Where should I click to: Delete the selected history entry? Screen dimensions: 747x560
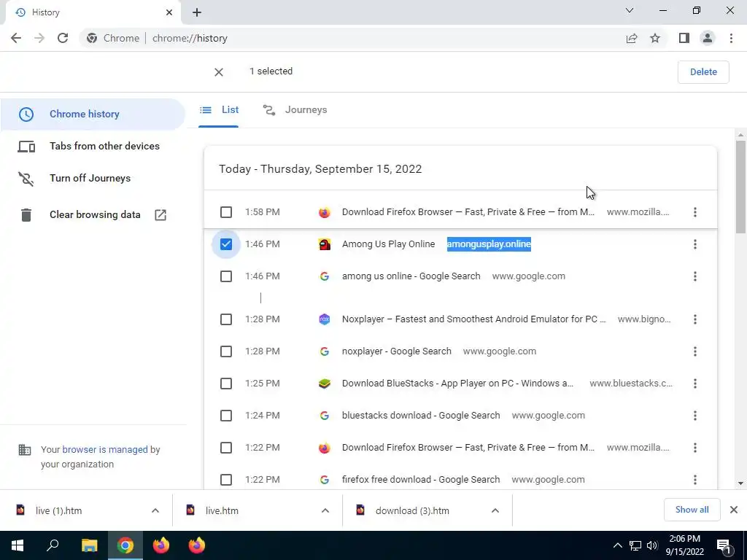[x=703, y=72]
